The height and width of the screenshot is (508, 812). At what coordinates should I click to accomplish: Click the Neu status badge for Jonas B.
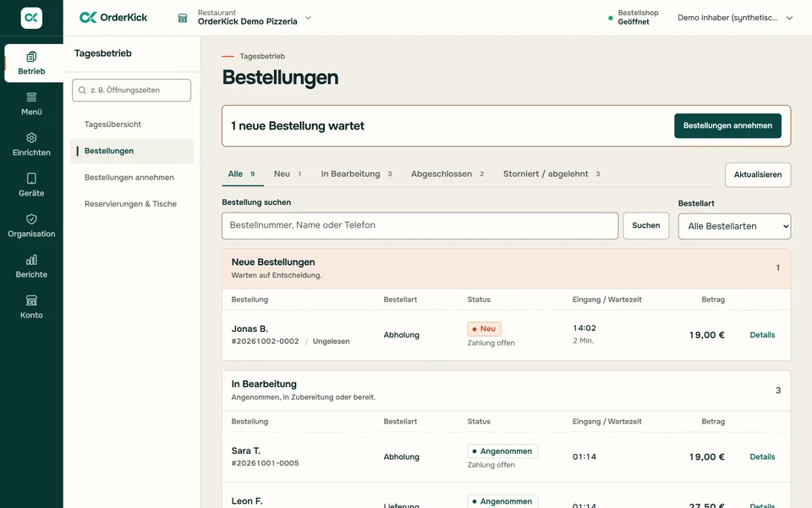tap(484, 329)
